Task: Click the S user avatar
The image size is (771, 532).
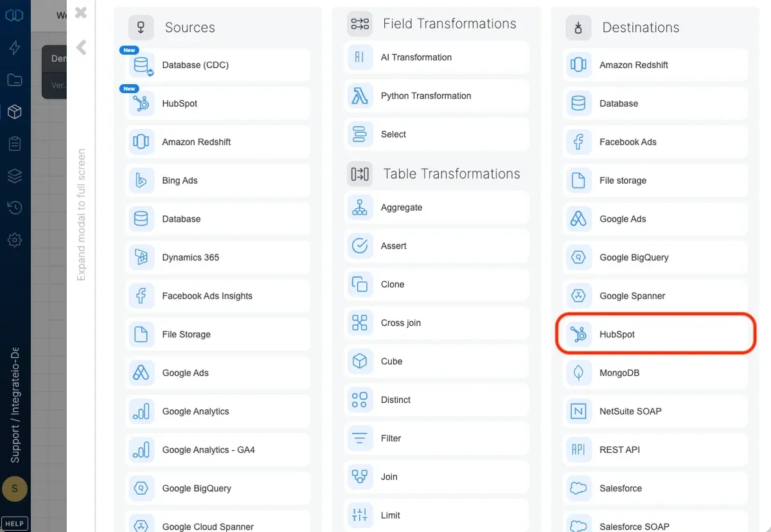Action: tap(15, 489)
